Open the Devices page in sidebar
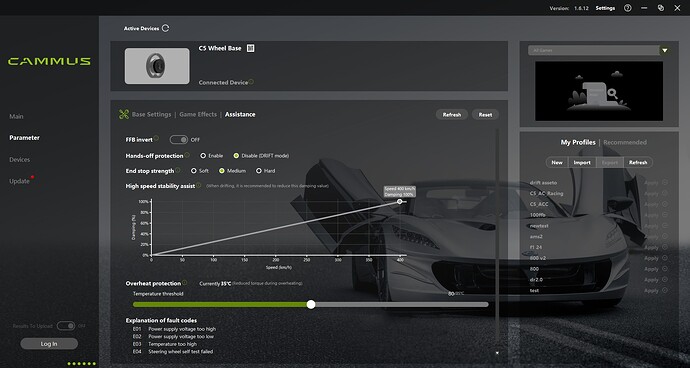690x368 pixels. point(20,159)
